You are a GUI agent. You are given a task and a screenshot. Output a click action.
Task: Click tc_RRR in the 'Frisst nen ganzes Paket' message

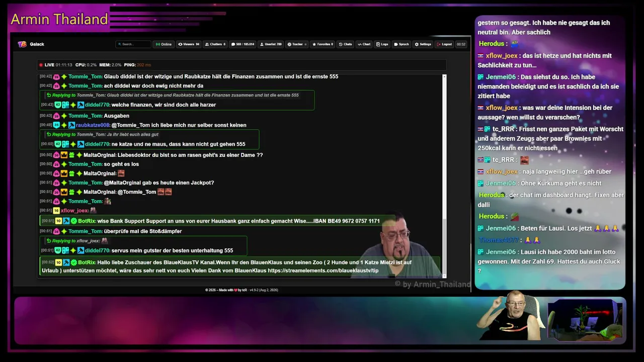[504, 129]
